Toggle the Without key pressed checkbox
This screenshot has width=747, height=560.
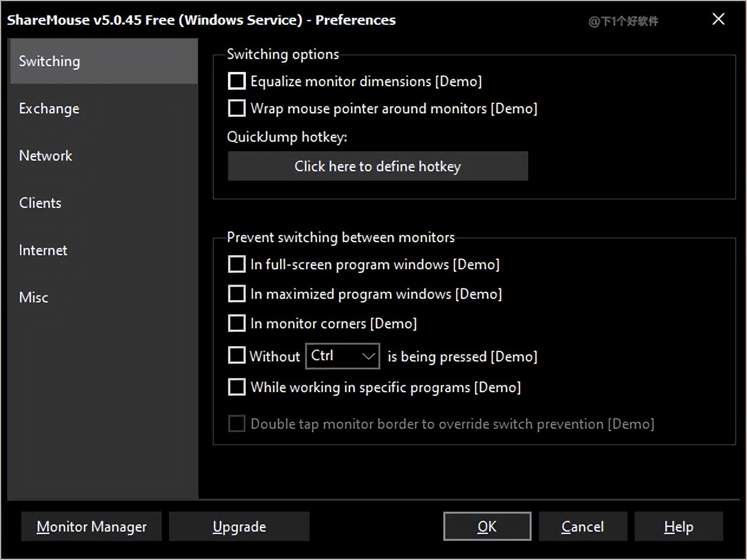[237, 356]
